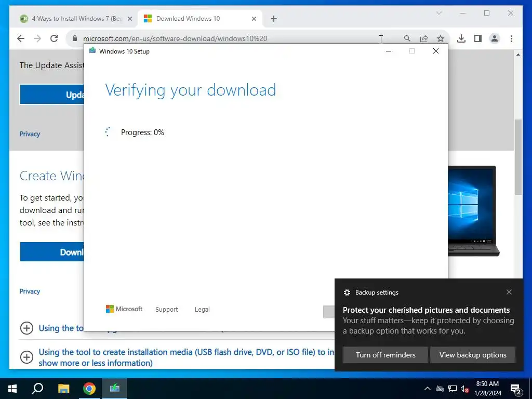Bookmark this page with star icon
The width and height of the screenshot is (532, 399).
pyautogui.click(x=441, y=38)
